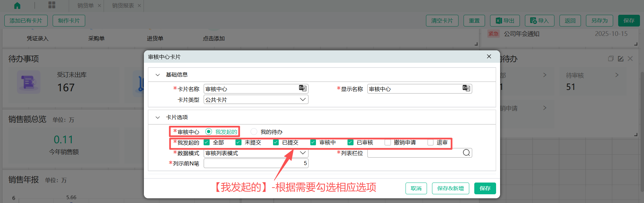Screen dimensions: 644x203
Task: Click the edit icon on 待办 card
Action: click(621, 59)
